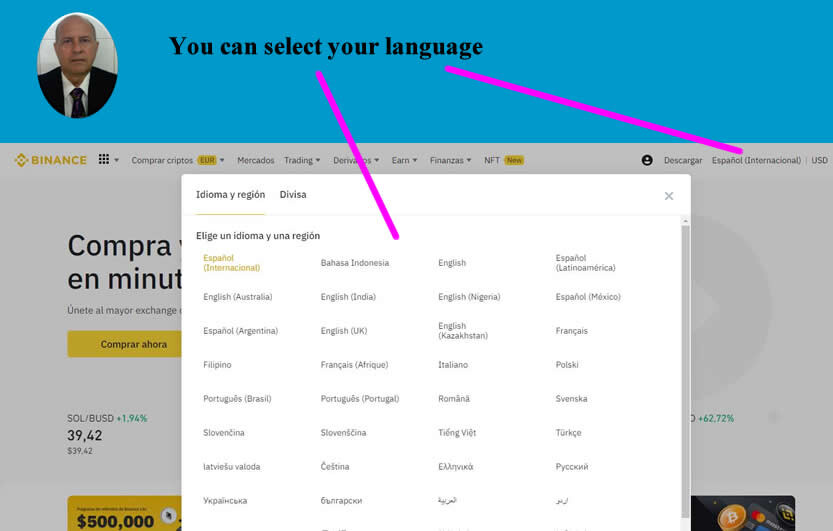Open Español (Internacional) language selector in header
Viewport: 833px width, 531px height.
(756, 160)
